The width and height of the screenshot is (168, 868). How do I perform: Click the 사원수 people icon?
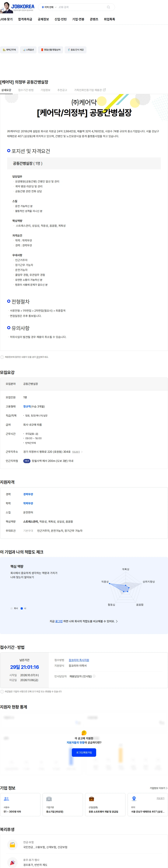pos(6,799)
